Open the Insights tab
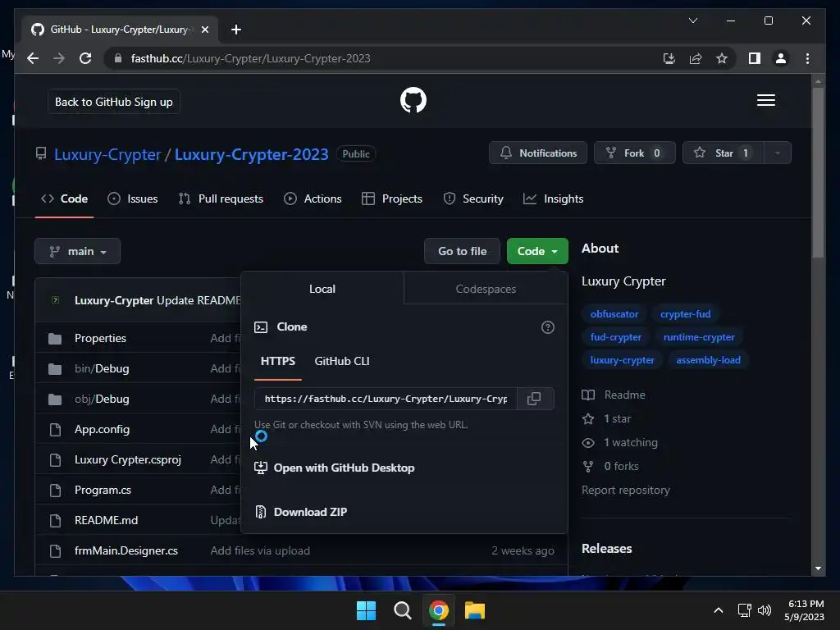 [x=554, y=199]
